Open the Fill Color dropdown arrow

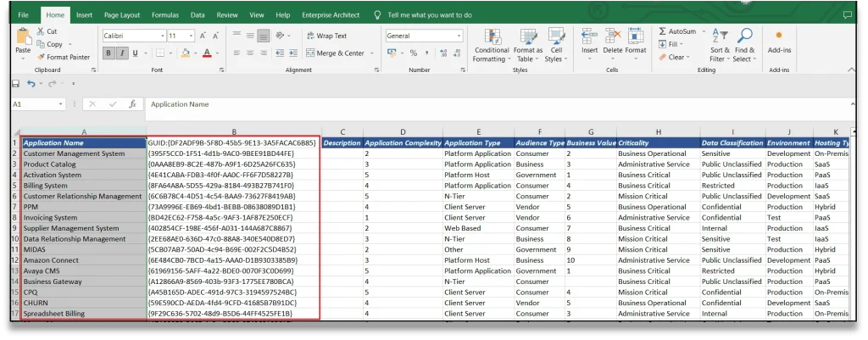(194, 53)
